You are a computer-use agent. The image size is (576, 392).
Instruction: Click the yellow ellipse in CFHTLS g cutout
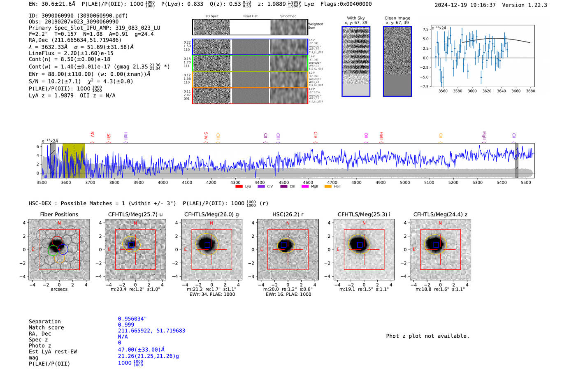(207, 244)
